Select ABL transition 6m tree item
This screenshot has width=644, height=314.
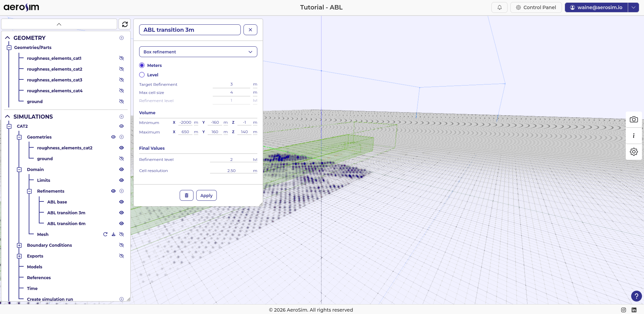[x=66, y=223]
